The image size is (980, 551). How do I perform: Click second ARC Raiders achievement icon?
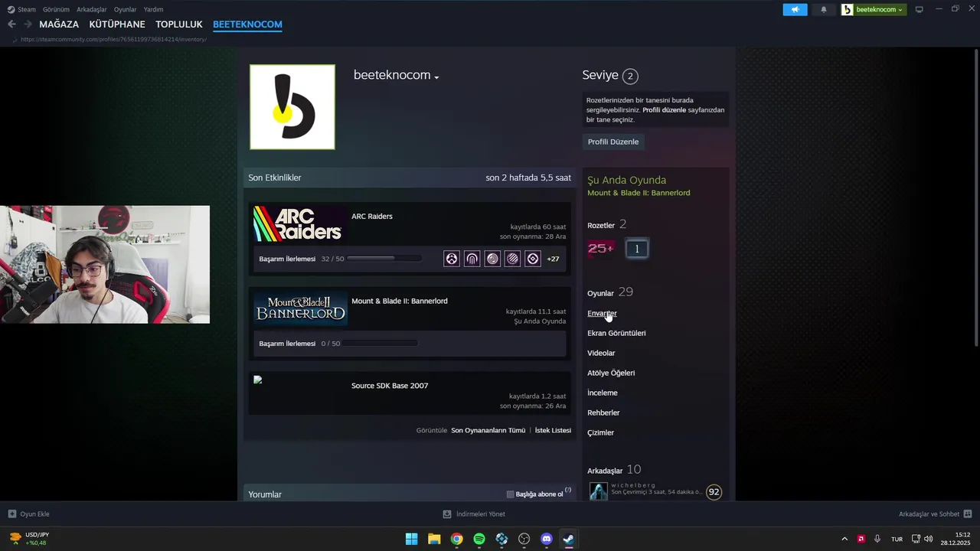pos(472,259)
